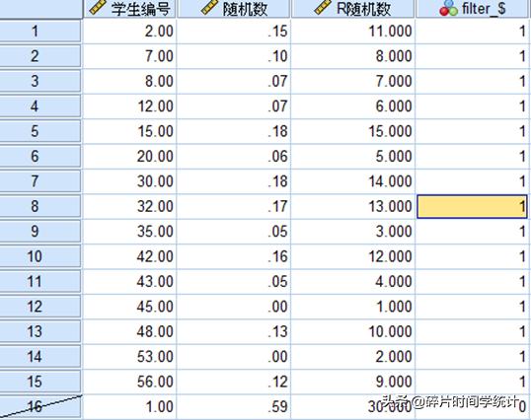This screenshot has height=420, width=531.
Task: Click student number cell 48.00
Action: (129, 331)
